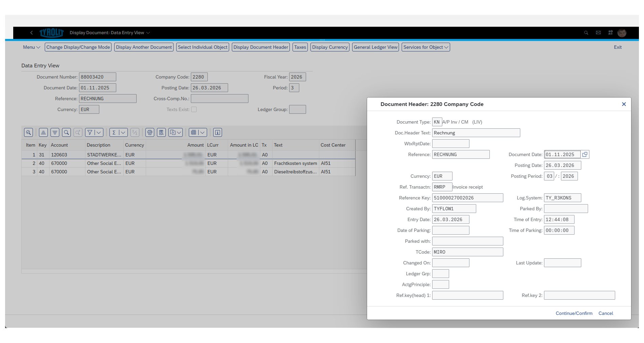644x343 pixels.
Task: Click the Details magnifier icon in table toolbar
Action: (28, 132)
